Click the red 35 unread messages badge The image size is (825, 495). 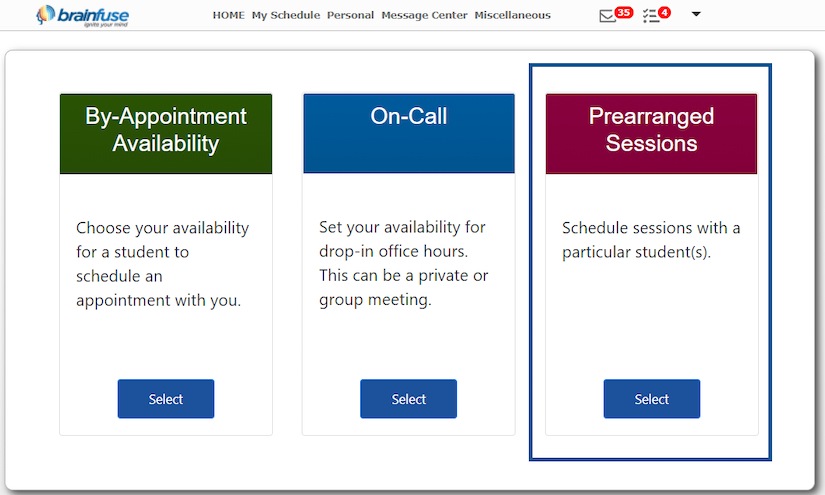[x=625, y=12]
